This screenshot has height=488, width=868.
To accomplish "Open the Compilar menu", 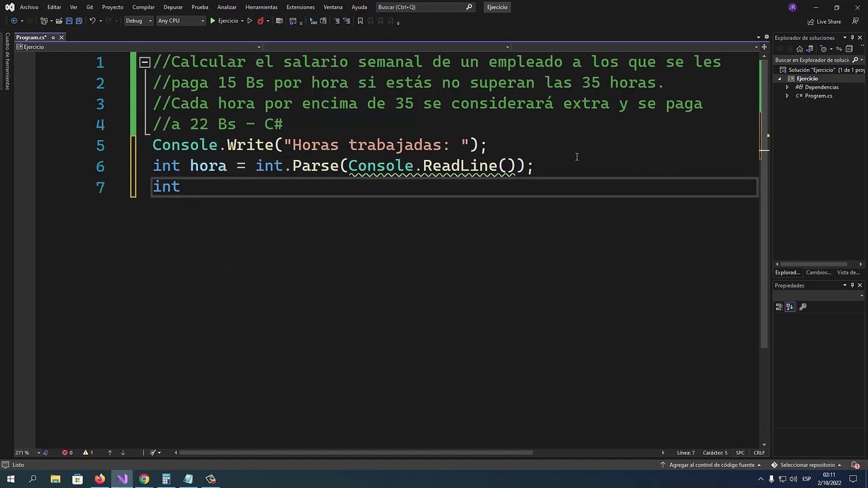I will (x=144, y=7).
